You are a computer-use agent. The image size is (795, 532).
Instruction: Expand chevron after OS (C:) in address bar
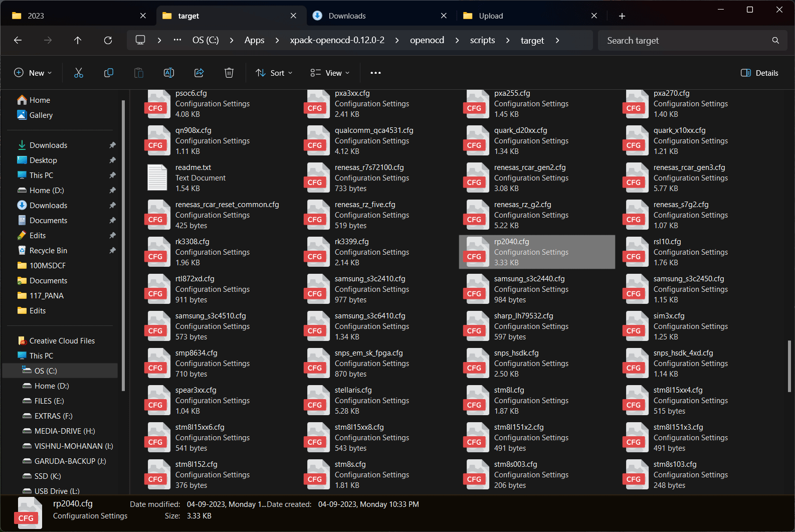point(231,40)
